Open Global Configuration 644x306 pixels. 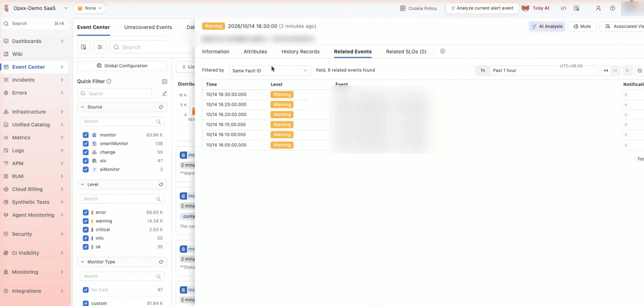pyautogui.click(x=122, y=66)
